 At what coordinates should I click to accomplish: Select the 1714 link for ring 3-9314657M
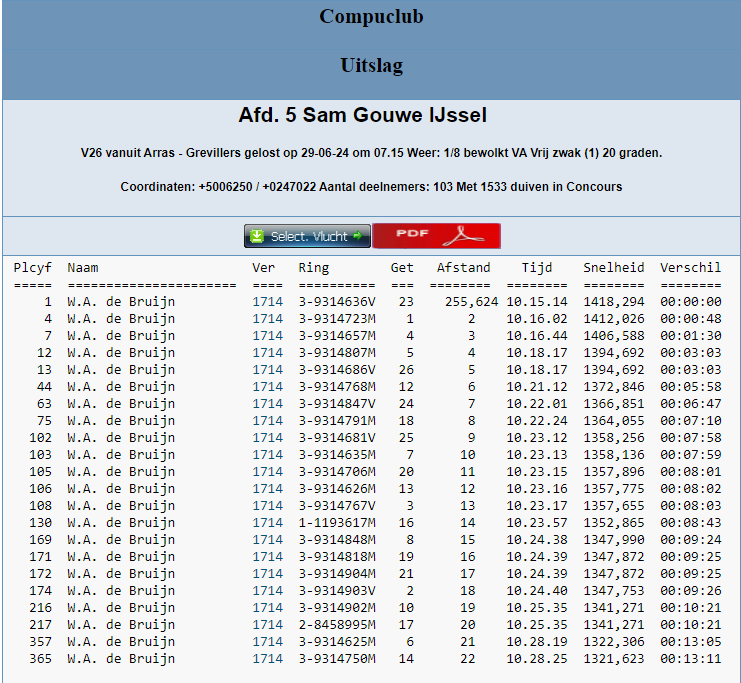pos(267,335)
